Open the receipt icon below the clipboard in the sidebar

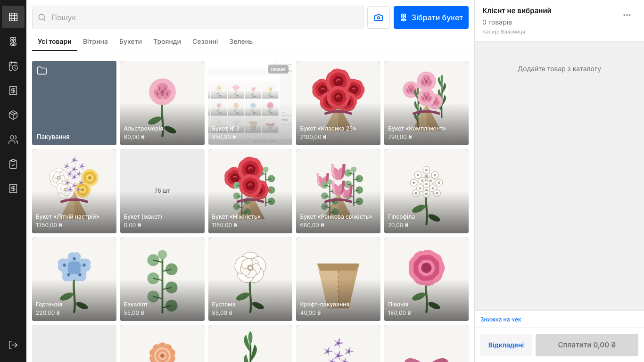coord(13,189)
